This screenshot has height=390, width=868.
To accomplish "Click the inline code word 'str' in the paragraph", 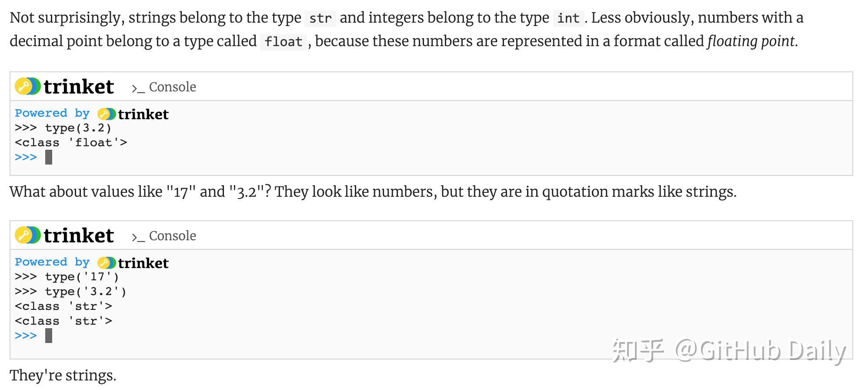I will coord(320,18).
